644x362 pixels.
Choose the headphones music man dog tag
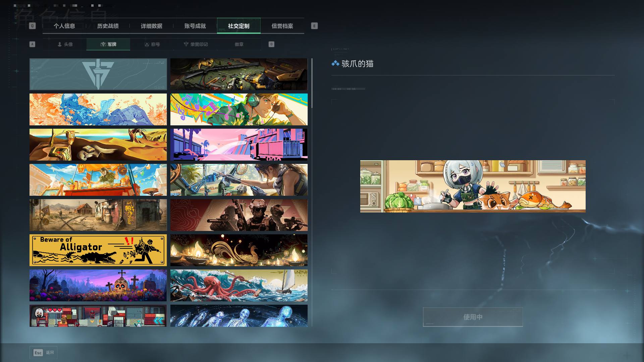click(x=239, y=109)
